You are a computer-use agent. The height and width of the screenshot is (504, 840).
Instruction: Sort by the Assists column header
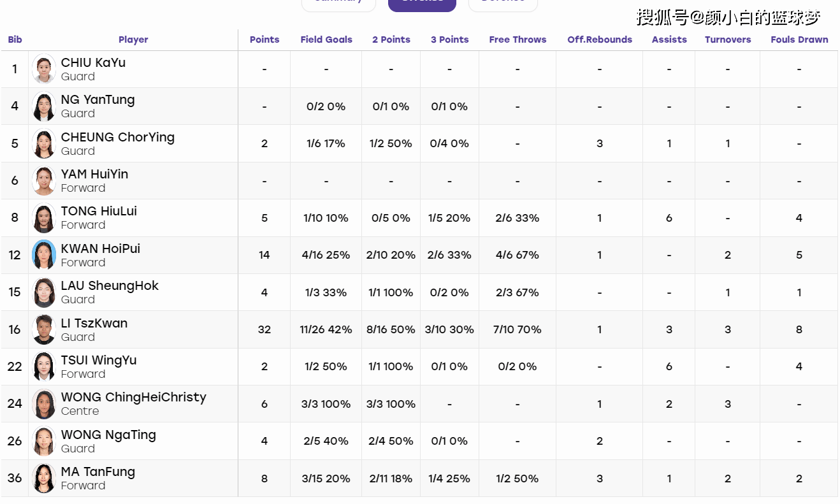tap(669, 40)
